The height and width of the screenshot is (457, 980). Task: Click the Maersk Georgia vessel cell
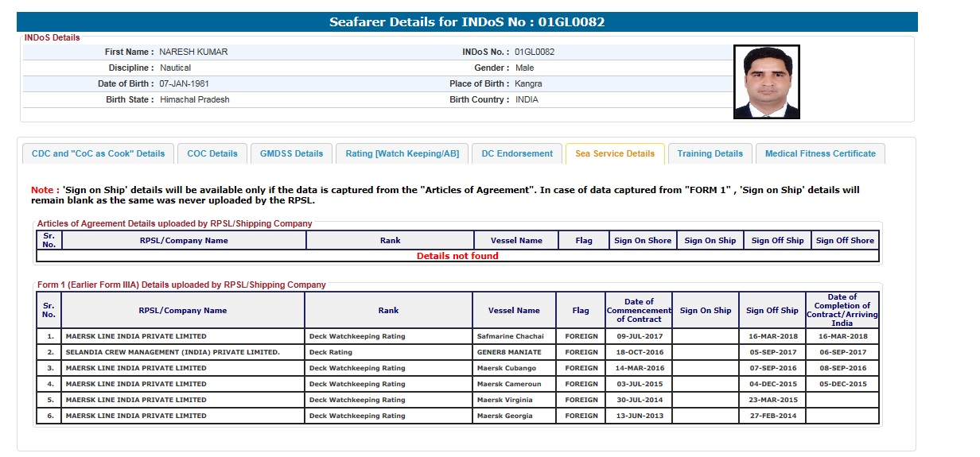pyautogui.click(x=505, y=416)
